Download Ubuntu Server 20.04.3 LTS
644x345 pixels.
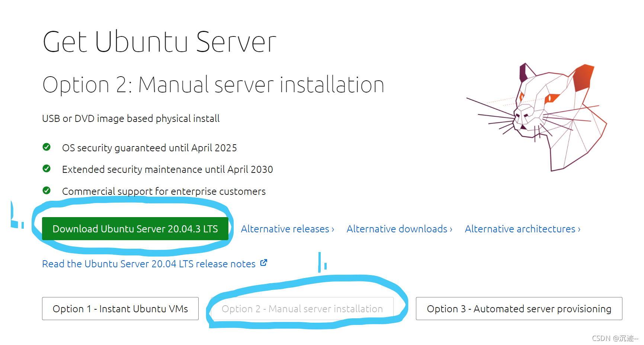coord(135,229)
